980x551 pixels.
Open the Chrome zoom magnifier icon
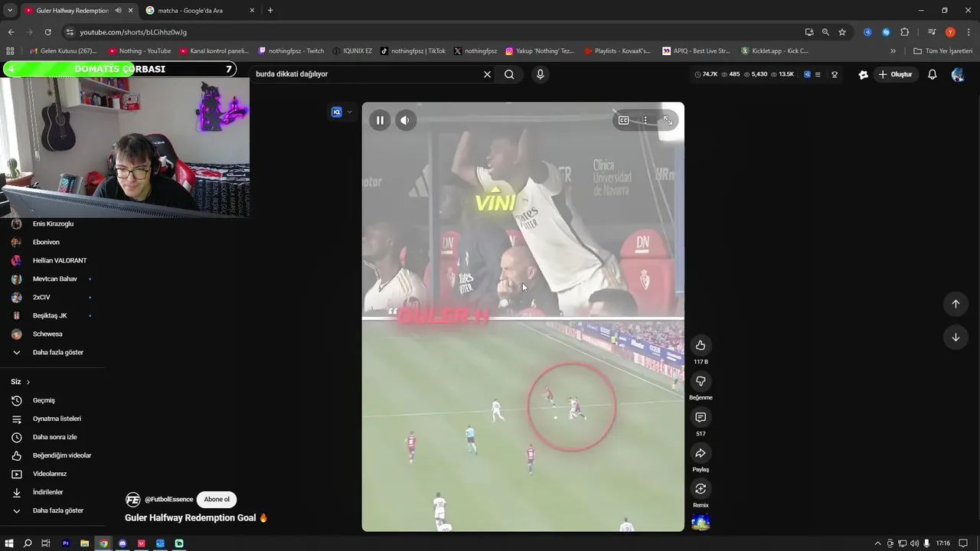click(825, 32)
